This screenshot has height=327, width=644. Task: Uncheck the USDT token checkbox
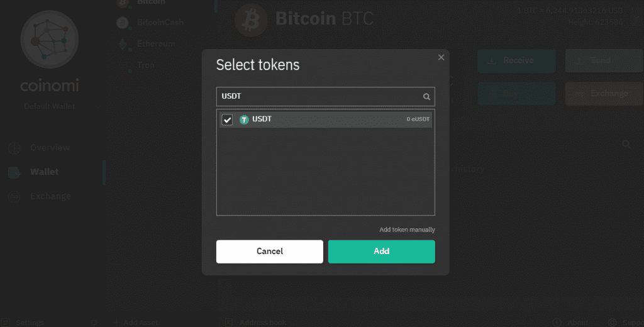click(227, 119)
